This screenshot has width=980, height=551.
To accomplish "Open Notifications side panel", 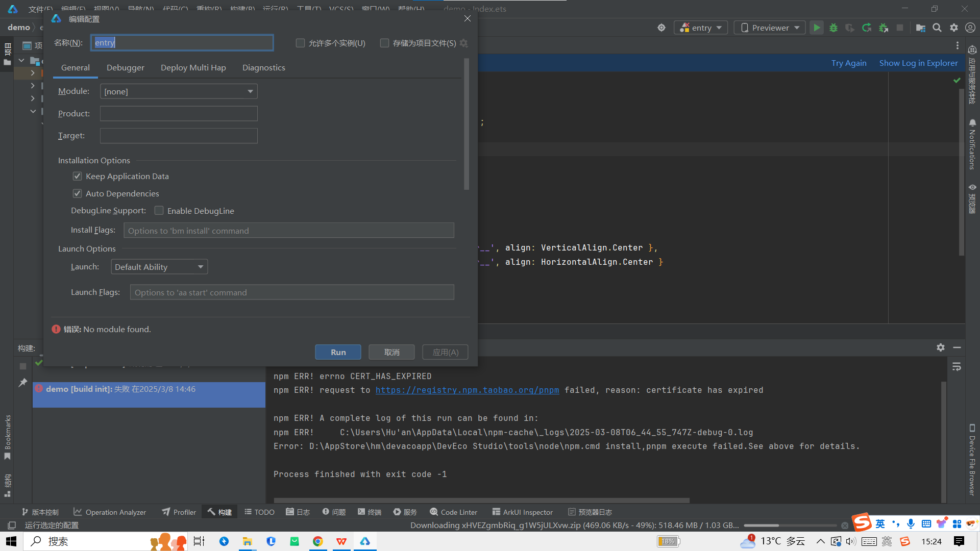I will pyautogui.click(x=972, y=144).
